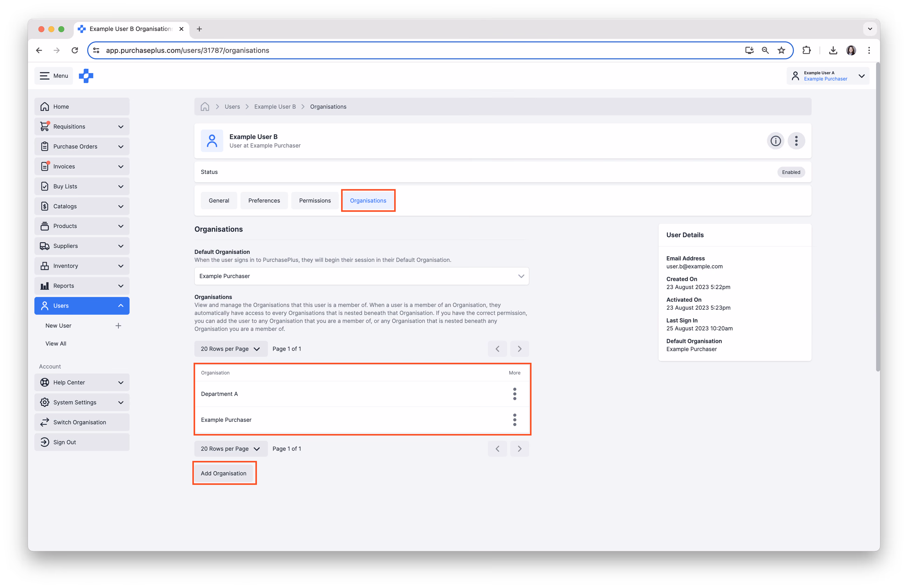Open more options for Department A row
The height and width of the screenshot is (588, 908).
(x=514, y=394)
